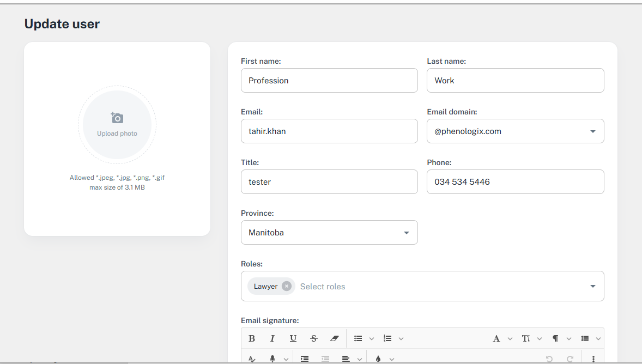Click the Title field containing tester
Screen dimensions: 642x364
[x=329, y=182]
